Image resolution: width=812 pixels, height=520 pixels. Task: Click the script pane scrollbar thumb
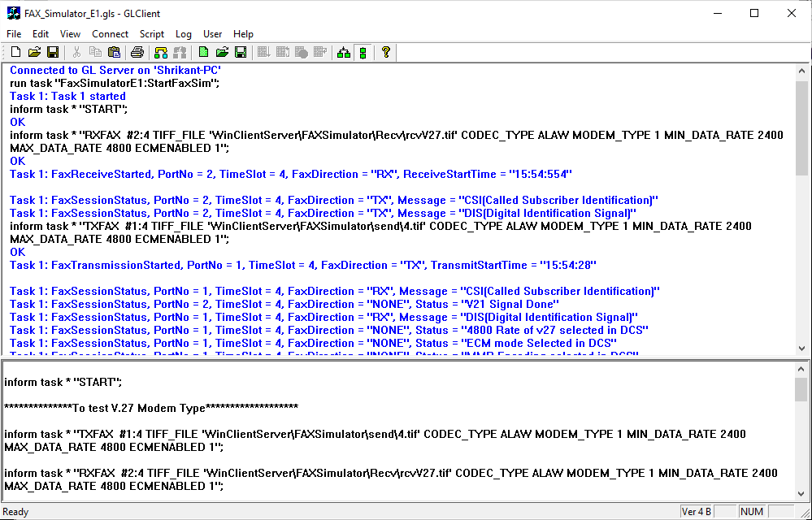coord(801,390)
